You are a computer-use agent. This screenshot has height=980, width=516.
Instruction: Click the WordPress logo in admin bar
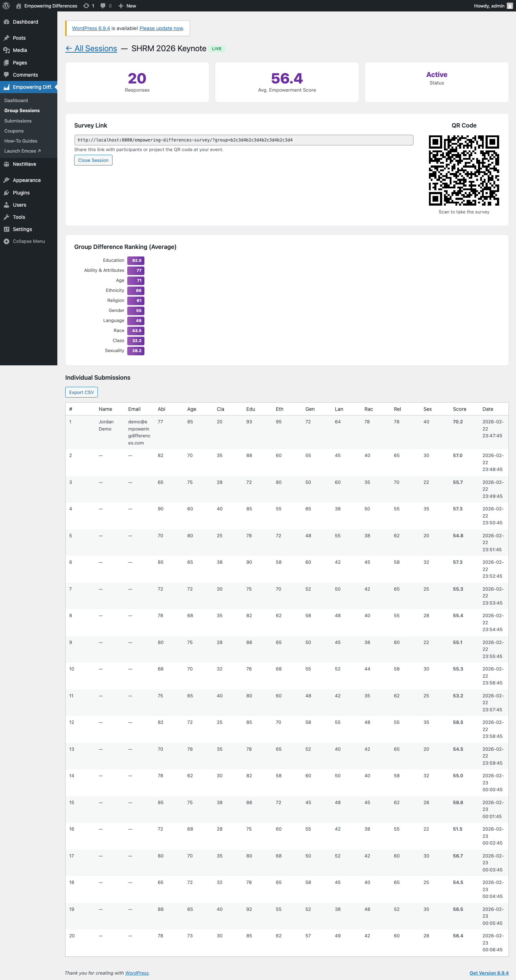[6, 6]
